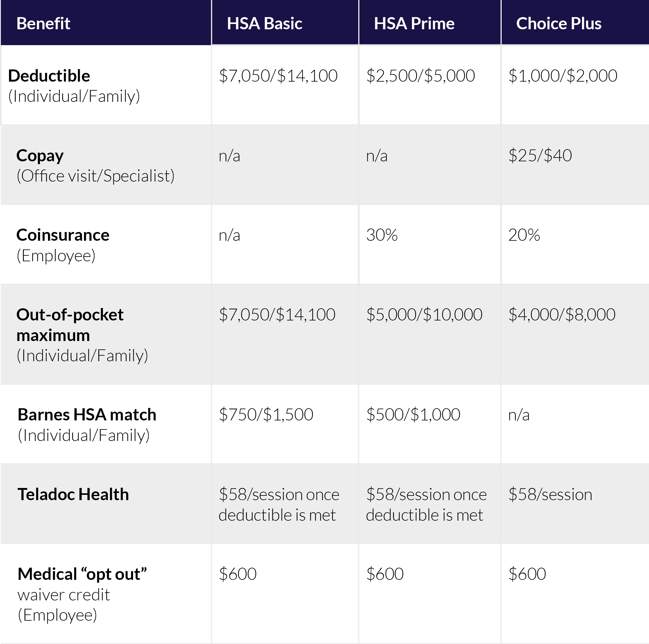Click the Deductible row label
Screen dimensions: 649x644
(x=49, y=76)
